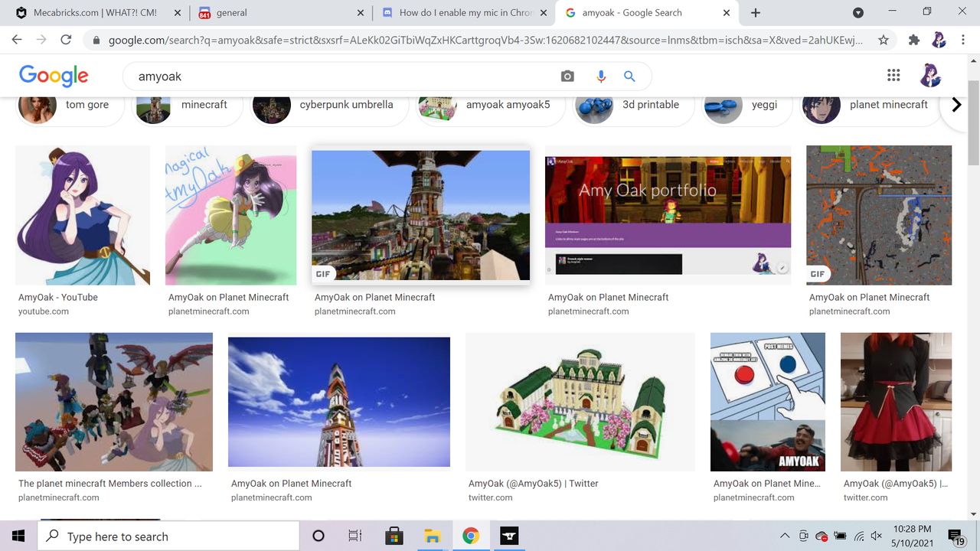980x551 pixels.
Task: Open green-roofed mansion build thumbnail
Action: (x=580, y=402)
